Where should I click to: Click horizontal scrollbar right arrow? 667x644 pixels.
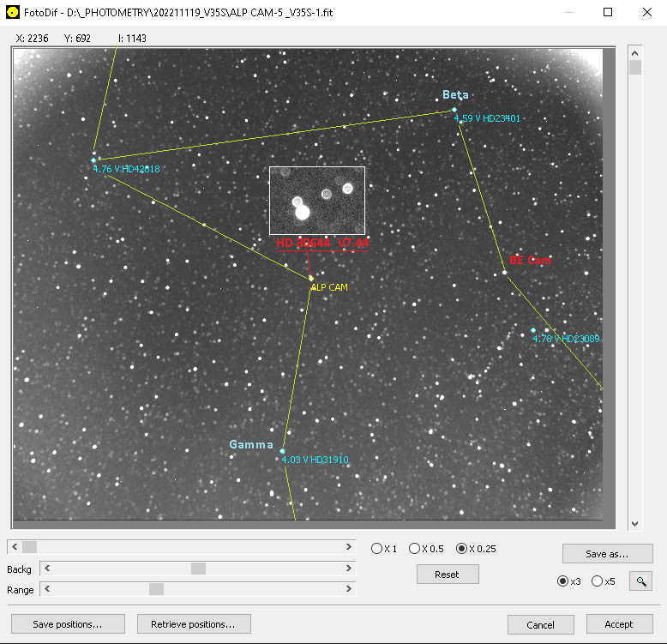(x=349, y=547)
